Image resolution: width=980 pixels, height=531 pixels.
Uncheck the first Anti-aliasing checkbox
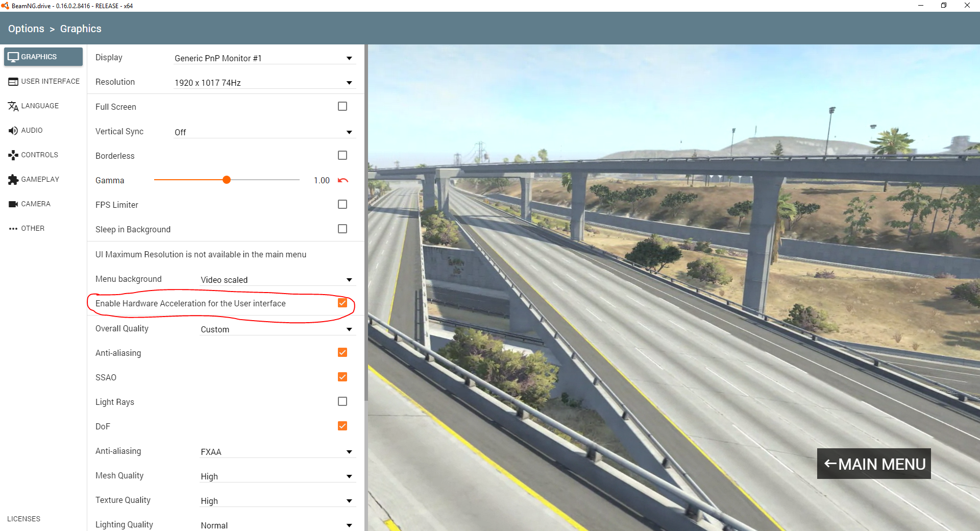pos(342,352)
